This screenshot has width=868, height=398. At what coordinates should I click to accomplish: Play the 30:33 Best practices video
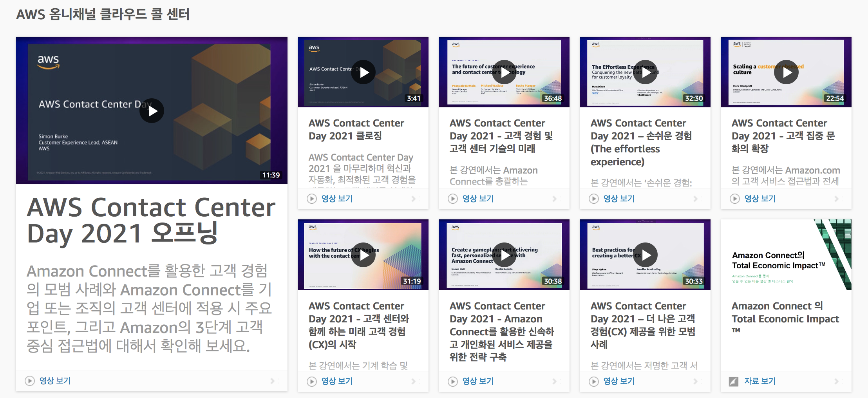[x=645, y=255]
